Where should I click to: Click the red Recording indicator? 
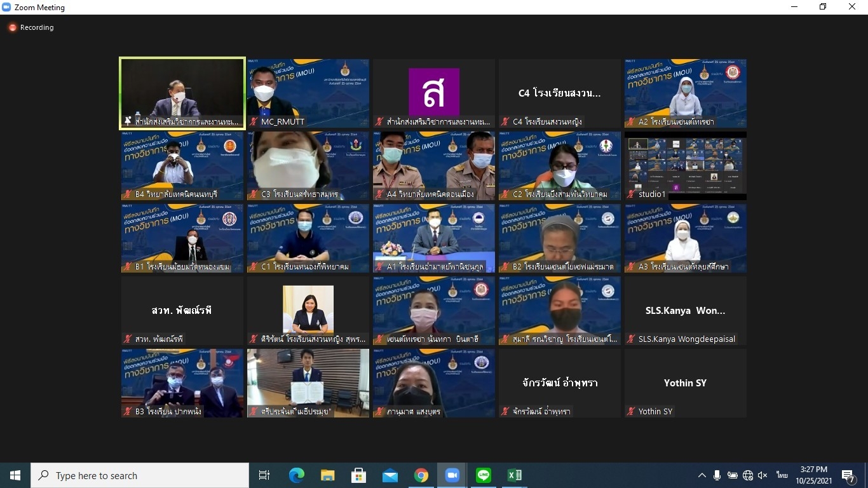click(31, 27)
